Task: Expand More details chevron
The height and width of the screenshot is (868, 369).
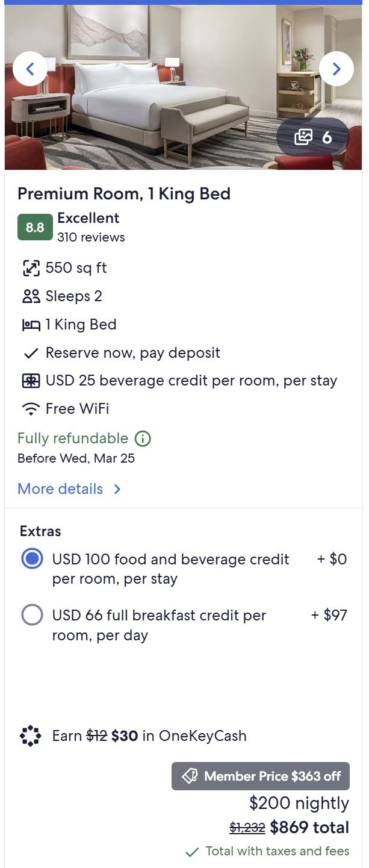Action: [x=117, y=489]
